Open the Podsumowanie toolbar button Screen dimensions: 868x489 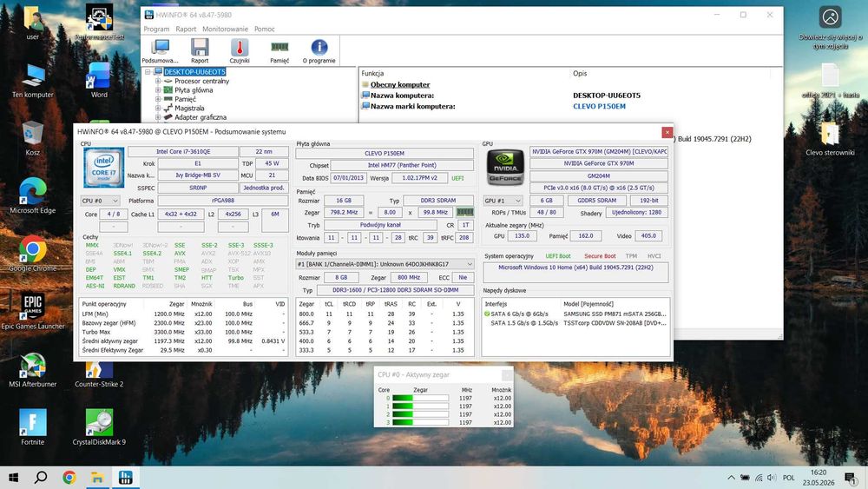click(x=160, y=51)
